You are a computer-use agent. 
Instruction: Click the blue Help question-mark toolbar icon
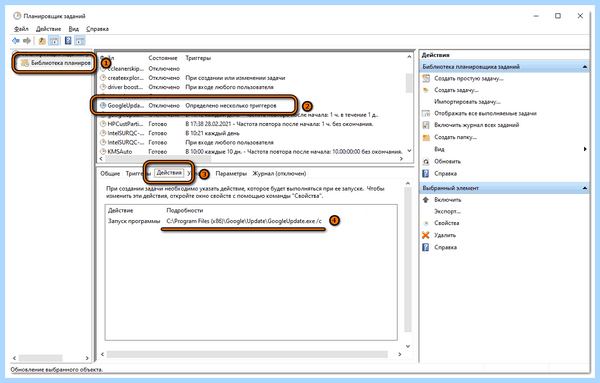(x=68, y=41)
